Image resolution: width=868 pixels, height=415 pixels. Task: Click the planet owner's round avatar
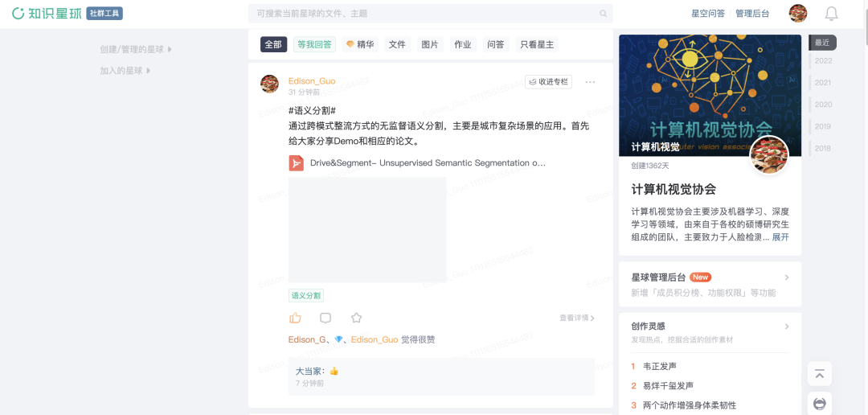(769, 154)
